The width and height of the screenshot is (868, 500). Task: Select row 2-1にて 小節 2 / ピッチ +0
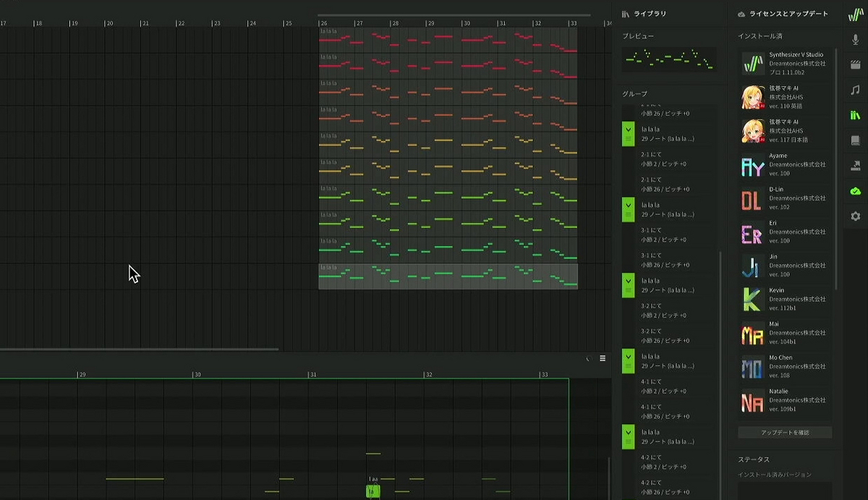[x=671, y=159]
